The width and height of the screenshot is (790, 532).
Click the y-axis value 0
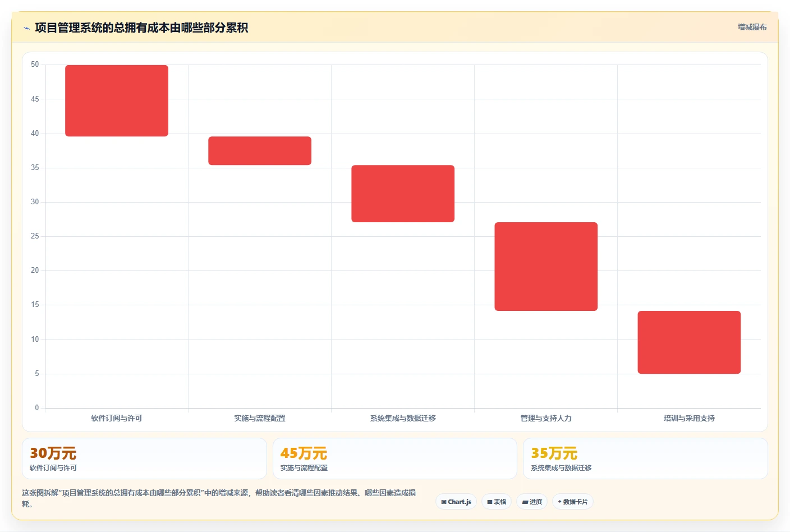pyautogui.click(x=37, y=408)
